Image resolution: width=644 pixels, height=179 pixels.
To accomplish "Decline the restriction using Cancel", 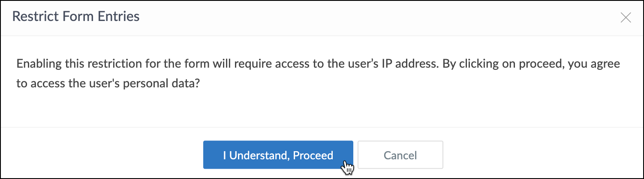I will 400,155.
